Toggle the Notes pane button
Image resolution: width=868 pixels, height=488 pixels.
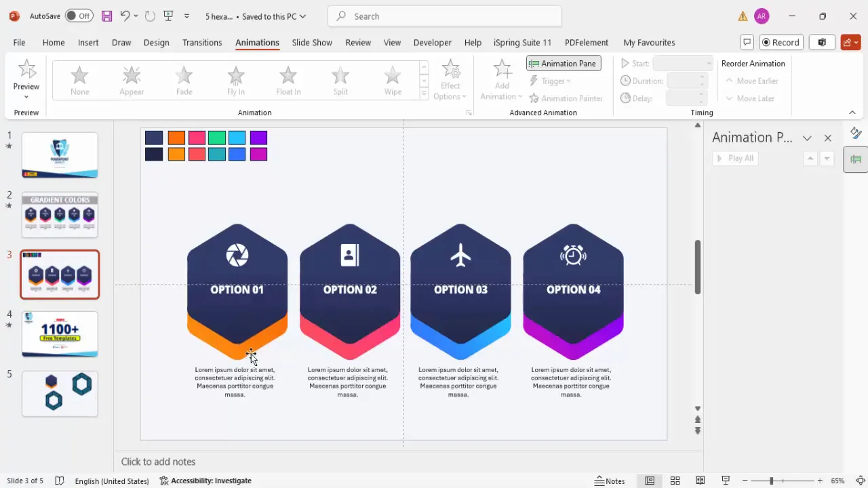pyautogui.click(x=610, y=481)
